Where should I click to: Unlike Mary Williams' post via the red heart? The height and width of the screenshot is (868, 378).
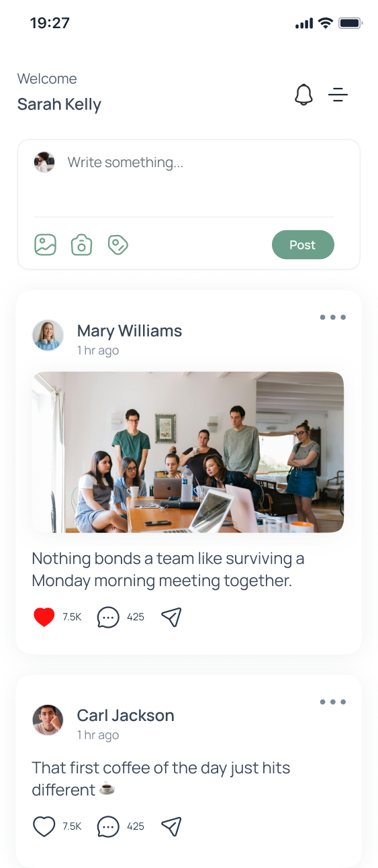coord(44,617)
